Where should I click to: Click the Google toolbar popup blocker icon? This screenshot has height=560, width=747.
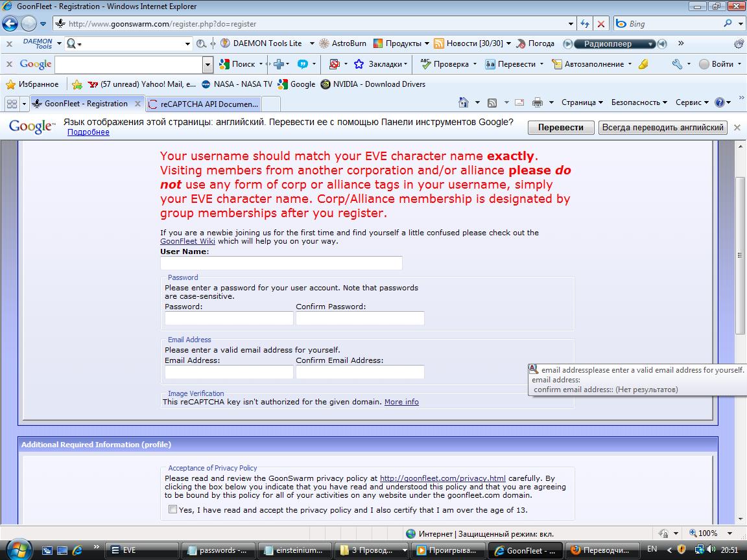[x=335, y=64]
